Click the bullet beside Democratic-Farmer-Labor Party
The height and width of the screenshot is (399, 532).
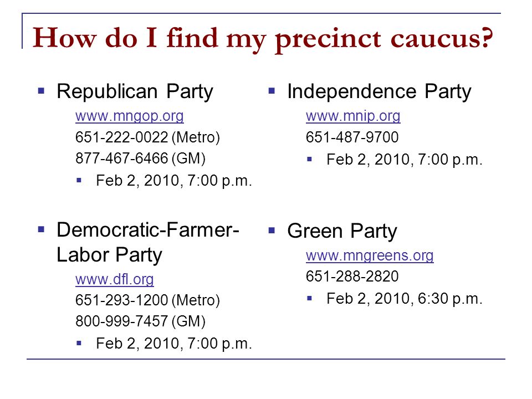[41, 229]
